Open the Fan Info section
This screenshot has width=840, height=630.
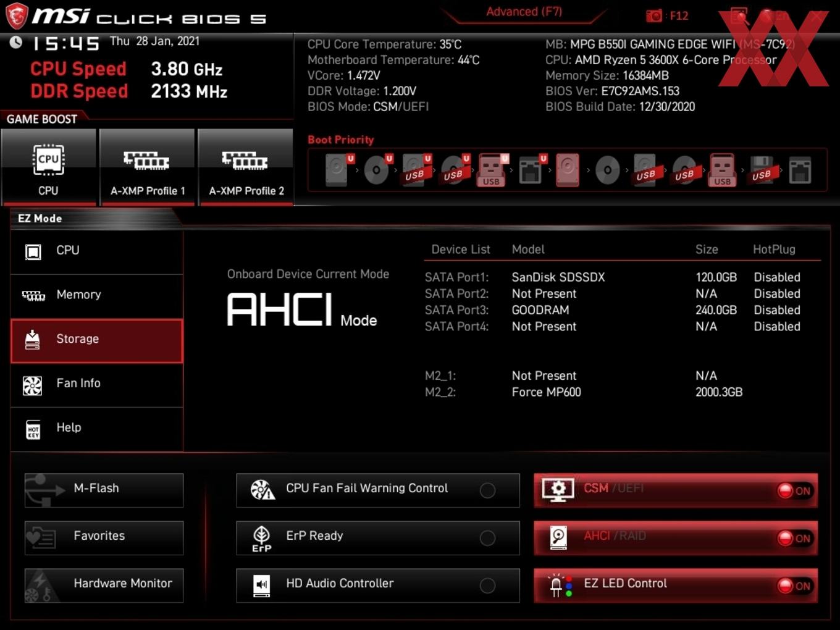coord(96,384)
